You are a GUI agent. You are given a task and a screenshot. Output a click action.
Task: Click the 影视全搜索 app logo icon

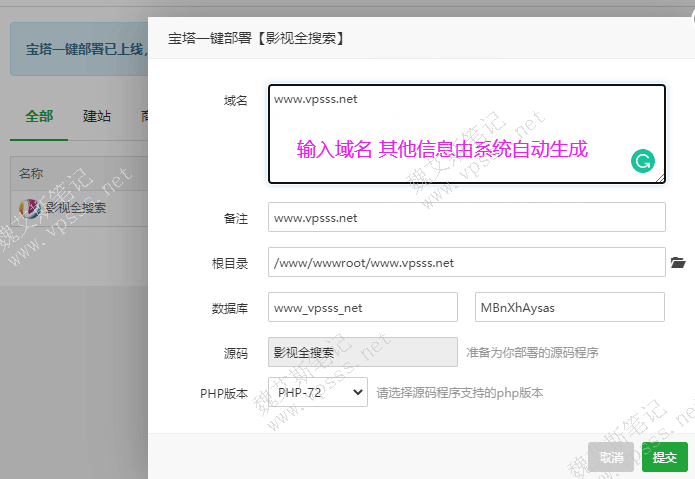tap(30, 208)
